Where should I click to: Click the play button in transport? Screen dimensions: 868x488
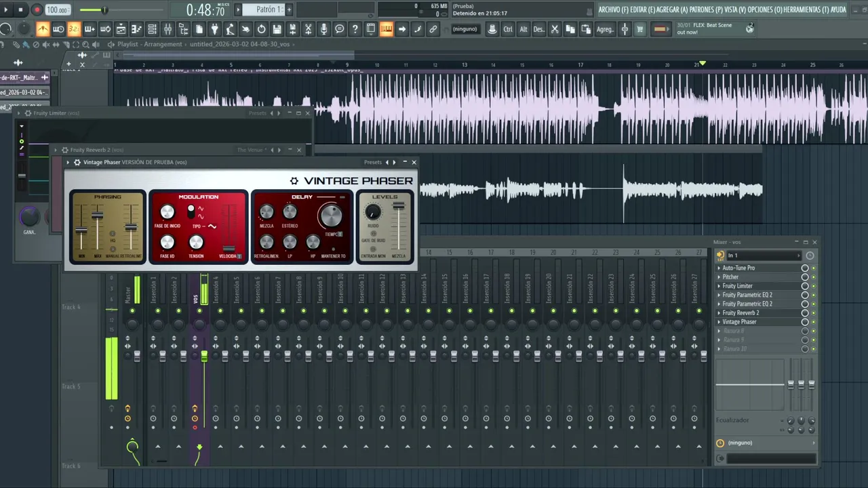click(x=6, y=9)
